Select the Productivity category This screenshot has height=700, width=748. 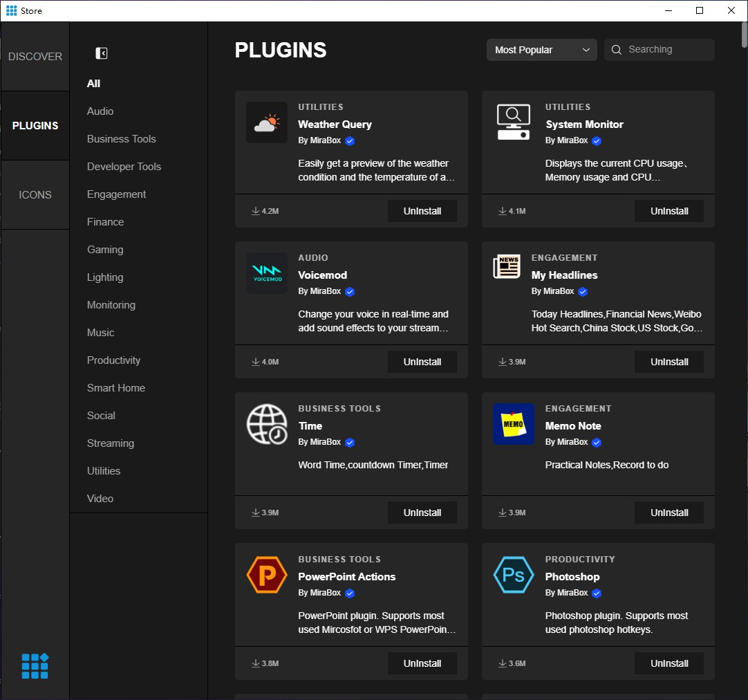(113, 360)
